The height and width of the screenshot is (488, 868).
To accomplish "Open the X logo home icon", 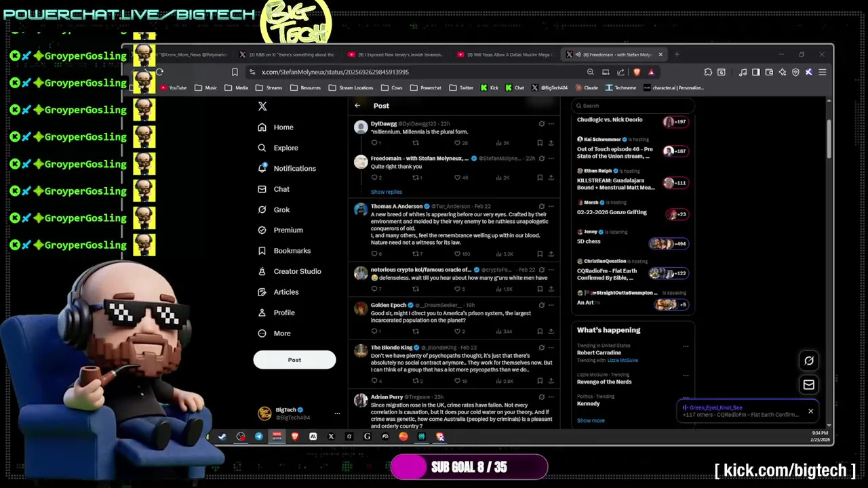I will point(262,106).
